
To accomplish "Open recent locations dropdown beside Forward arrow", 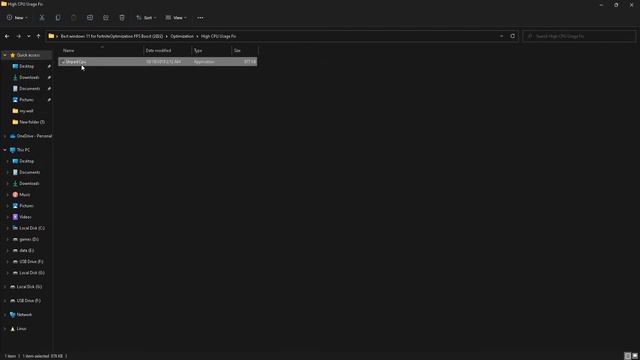I will pos(29,36).
